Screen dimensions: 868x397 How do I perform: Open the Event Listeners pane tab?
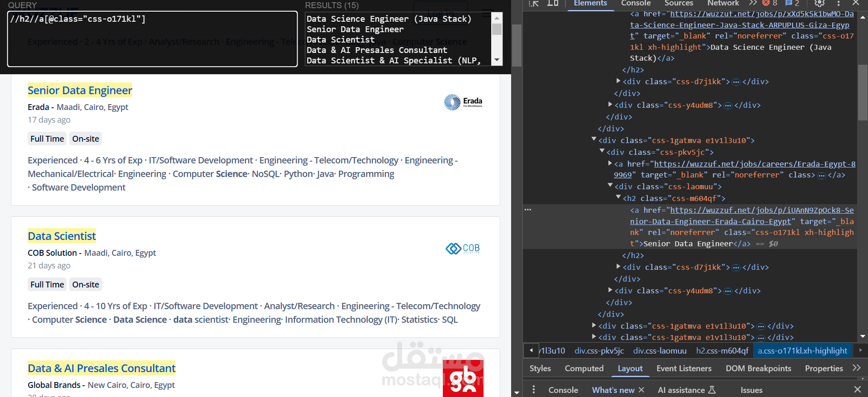point(684,368)
